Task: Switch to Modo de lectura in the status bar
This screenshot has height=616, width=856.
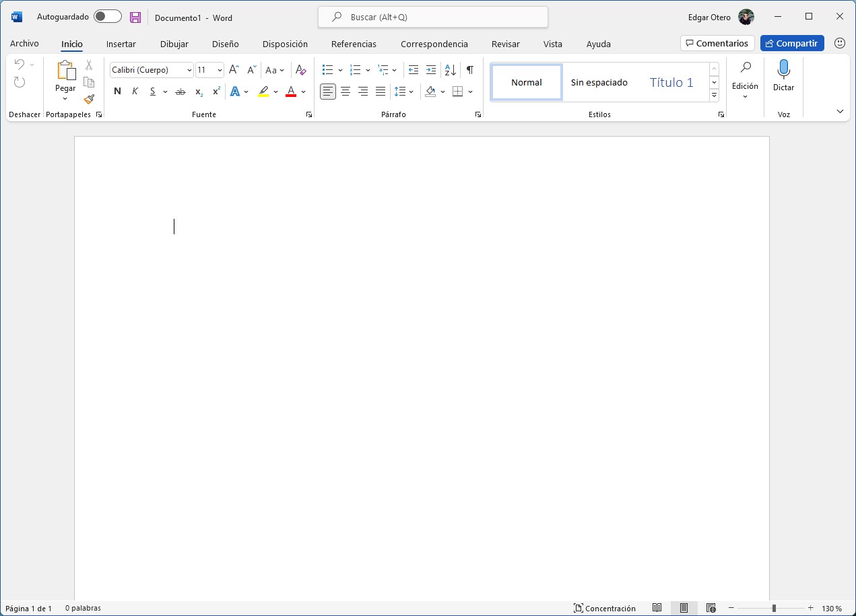Action: pos(657,608)
